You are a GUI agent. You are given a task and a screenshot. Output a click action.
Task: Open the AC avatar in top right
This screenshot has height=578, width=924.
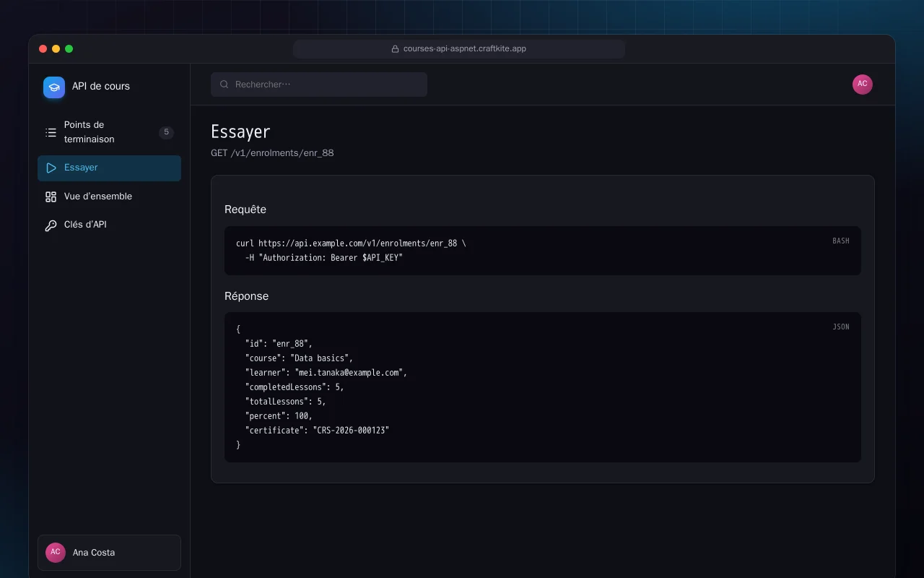[863, 85]
